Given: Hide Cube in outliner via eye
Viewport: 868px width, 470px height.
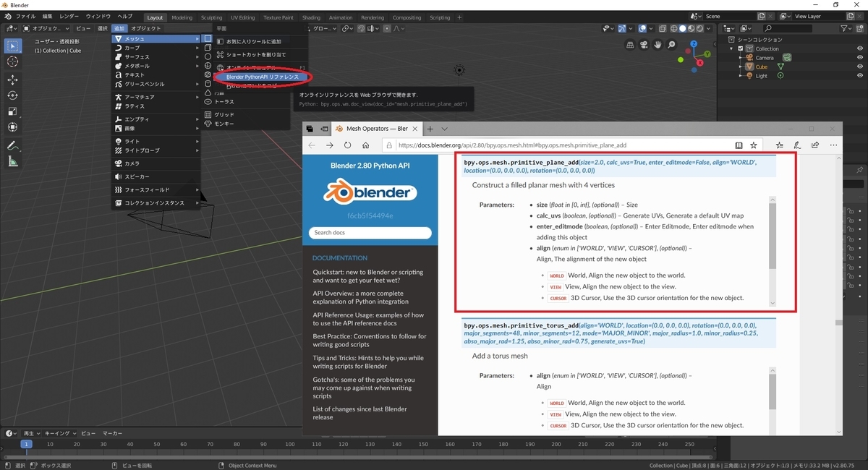Looking at the screenshot, I should point(860,67).
